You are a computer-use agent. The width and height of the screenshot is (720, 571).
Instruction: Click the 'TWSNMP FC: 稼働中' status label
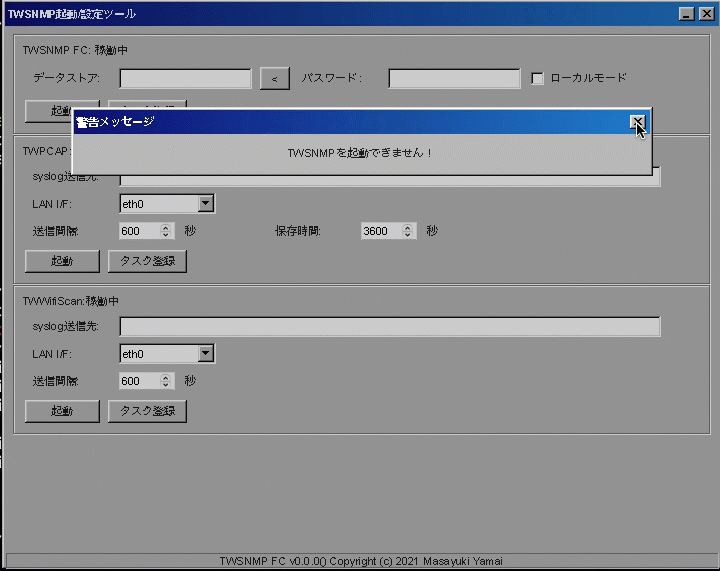pos(75,50)
